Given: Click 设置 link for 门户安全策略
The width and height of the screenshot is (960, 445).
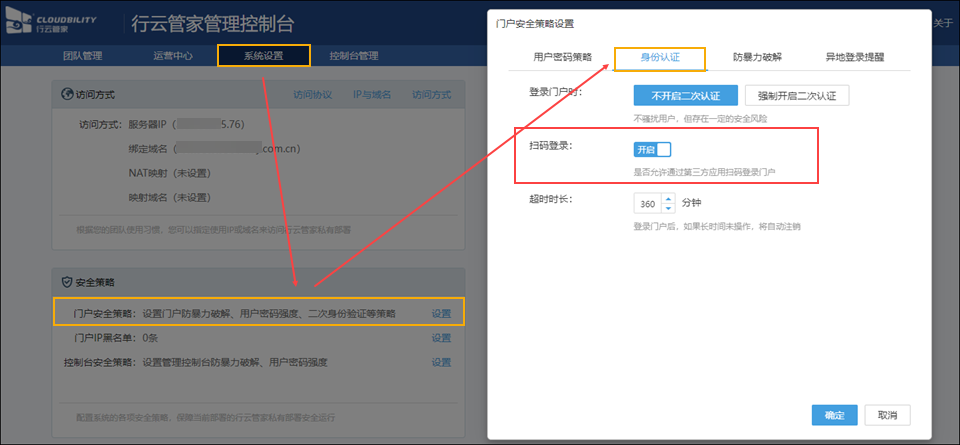Looking at the screenshot, I should (x=441, y=313).
